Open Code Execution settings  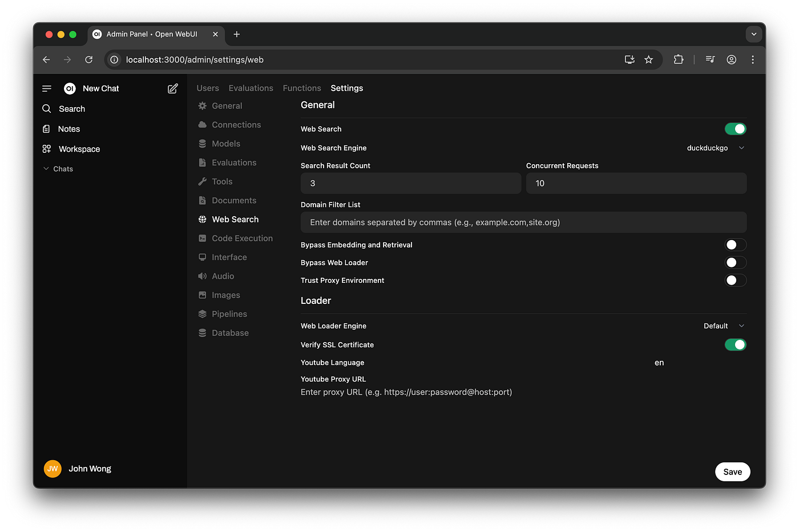[242, 238]
